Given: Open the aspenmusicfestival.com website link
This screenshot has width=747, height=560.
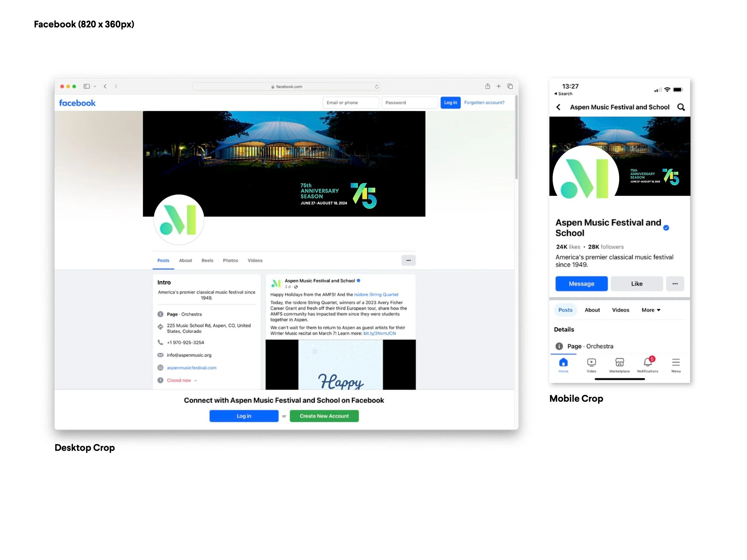Looking at the screenshot, I should 192,368.
